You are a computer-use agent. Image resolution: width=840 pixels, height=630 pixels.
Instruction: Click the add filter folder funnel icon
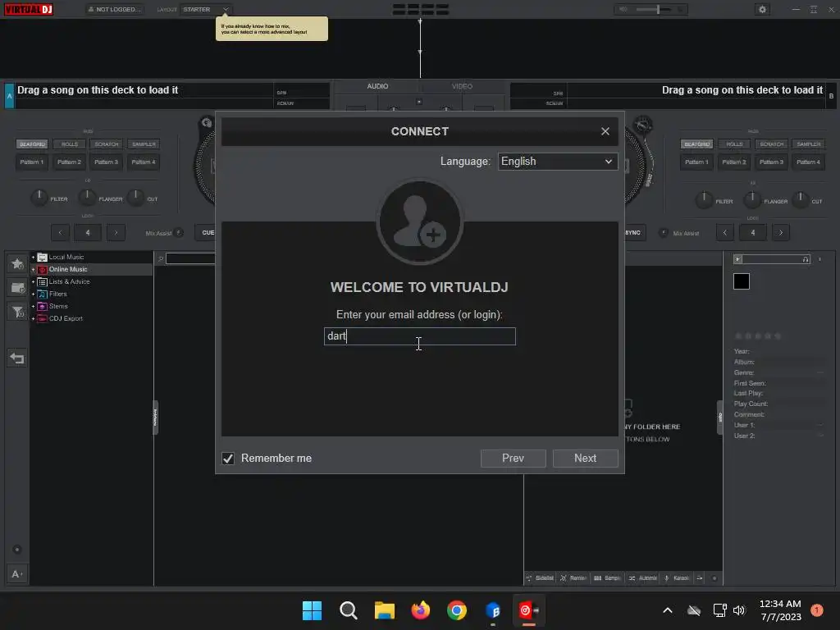(x=17, y=312)
